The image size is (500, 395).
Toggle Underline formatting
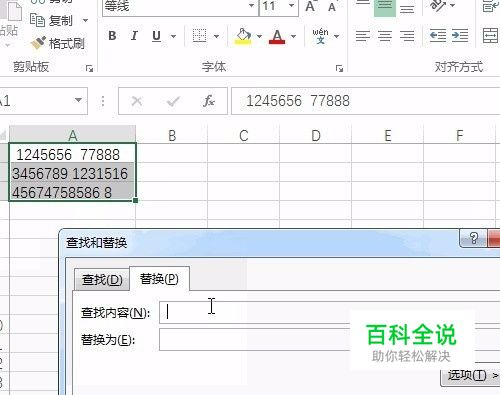[x=156, y=36]
